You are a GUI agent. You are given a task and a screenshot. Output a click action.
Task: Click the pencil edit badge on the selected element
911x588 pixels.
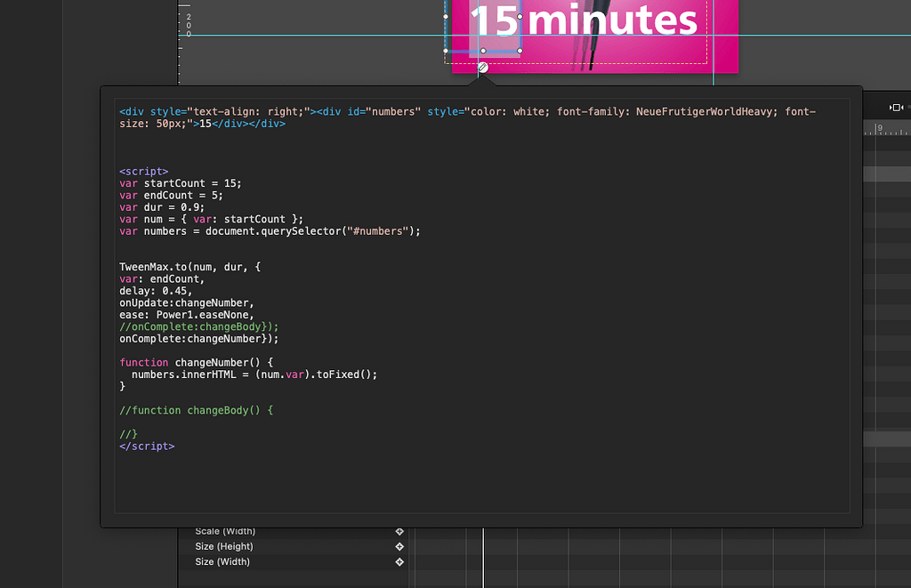[481, 67]
